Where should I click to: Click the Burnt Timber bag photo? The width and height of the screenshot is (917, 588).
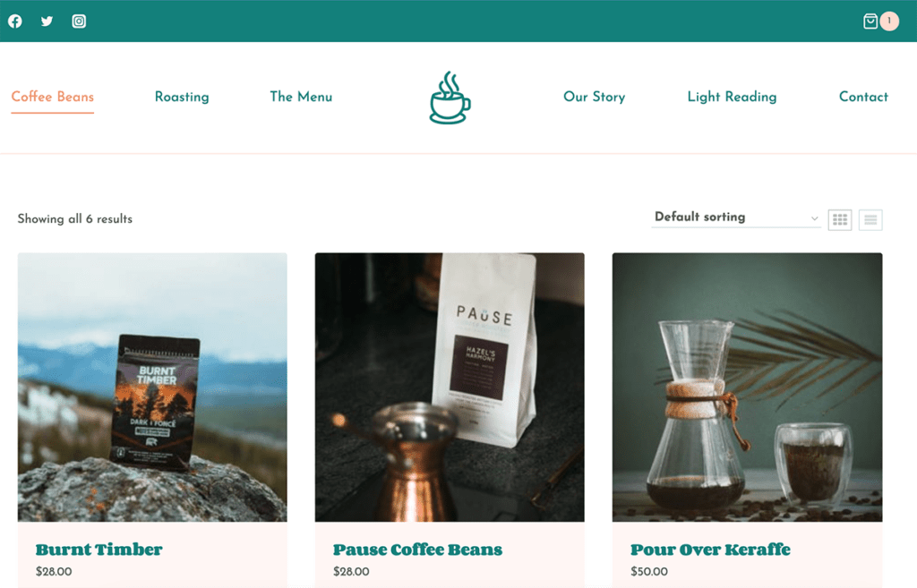coord(152,387)
